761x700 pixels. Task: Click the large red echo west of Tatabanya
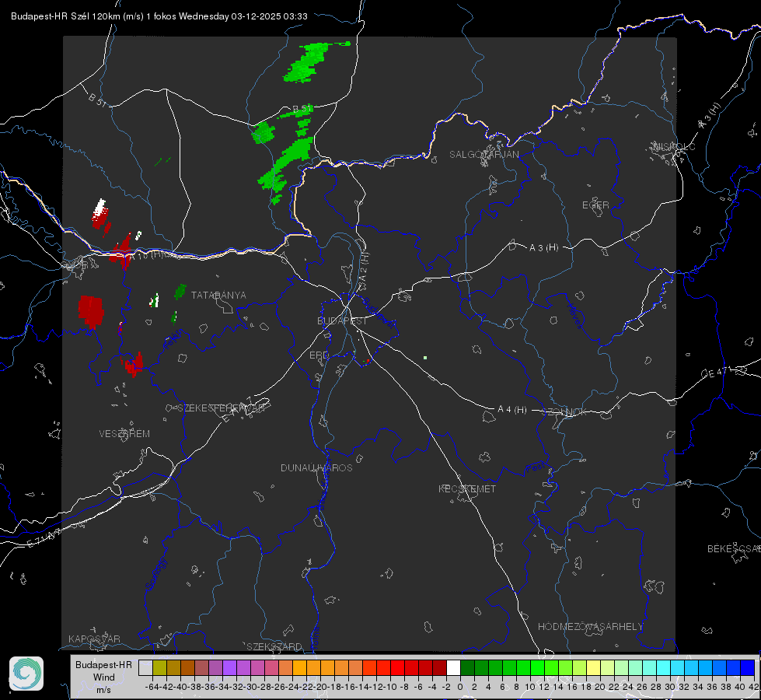point(91,311)
